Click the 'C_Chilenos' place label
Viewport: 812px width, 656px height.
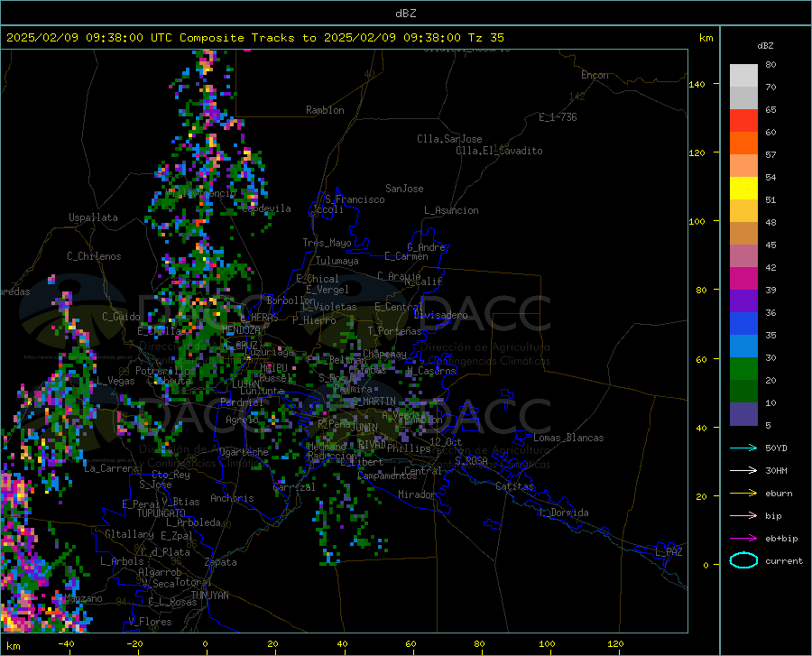pyautogui.click(x=94, y=256)
